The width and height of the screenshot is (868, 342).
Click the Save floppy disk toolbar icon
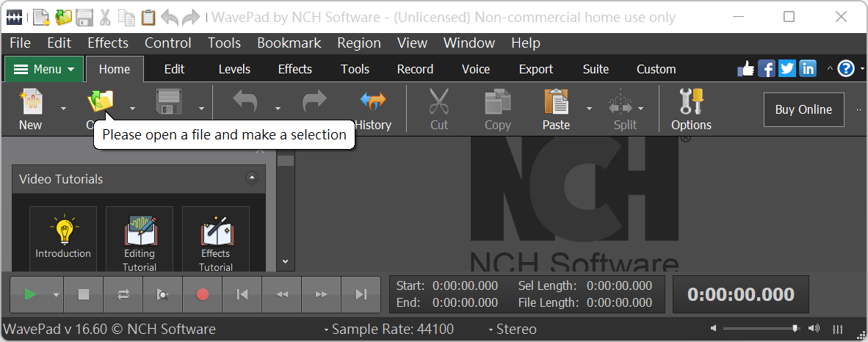click(169, 102)
